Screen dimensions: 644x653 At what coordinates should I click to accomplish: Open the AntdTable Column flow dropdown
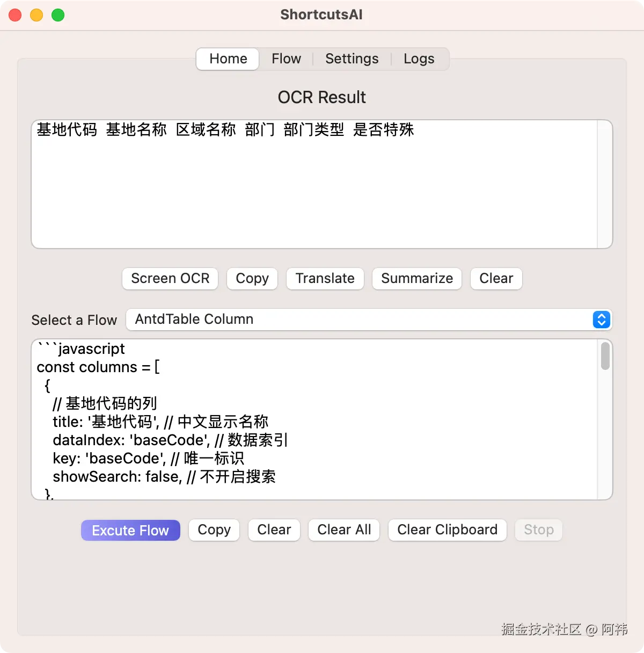[x=369, y=320]
